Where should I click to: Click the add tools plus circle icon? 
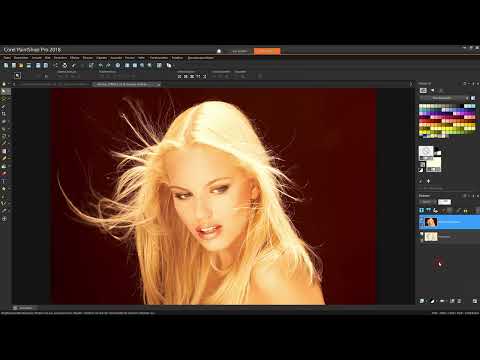[x=4, y=219]
